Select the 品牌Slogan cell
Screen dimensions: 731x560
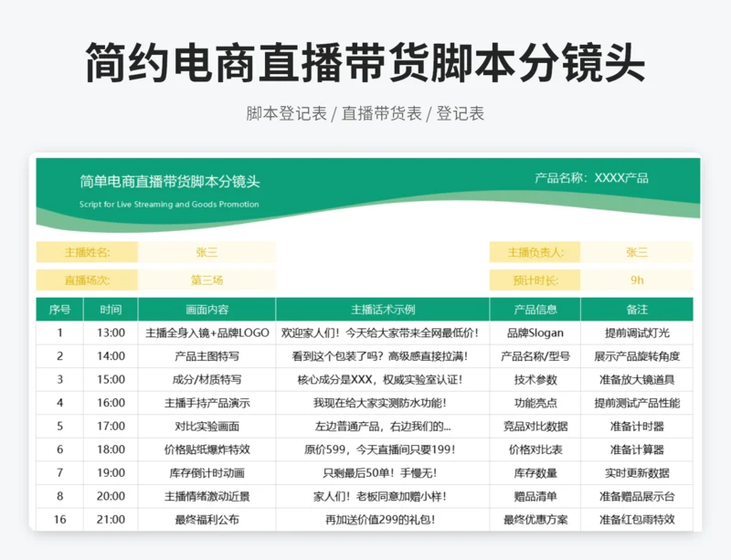[535, 333]
